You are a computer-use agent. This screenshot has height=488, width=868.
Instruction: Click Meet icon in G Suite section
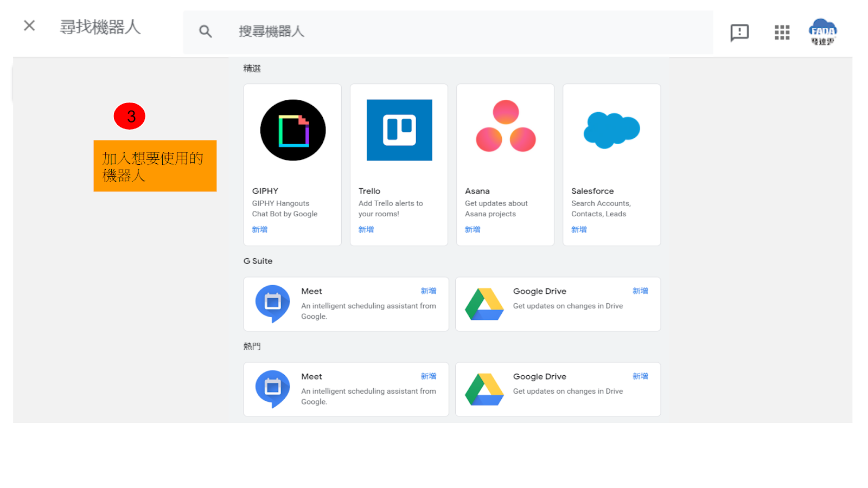point(273,304)
